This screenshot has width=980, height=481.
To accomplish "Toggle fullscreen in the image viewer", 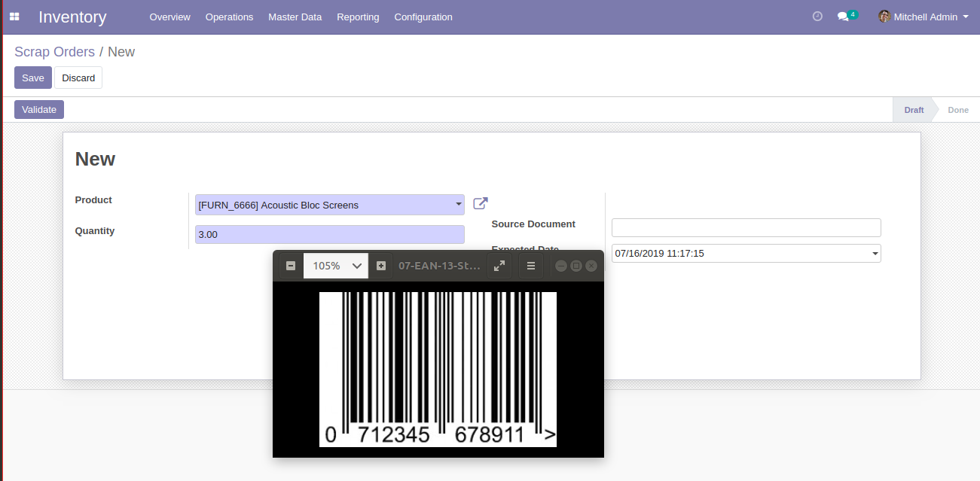I will point(499,266).
